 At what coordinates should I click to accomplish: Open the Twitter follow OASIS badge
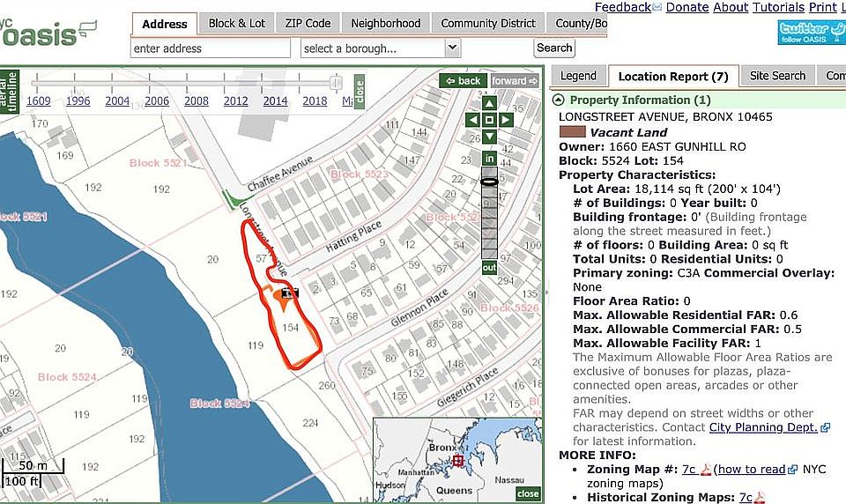812,33
